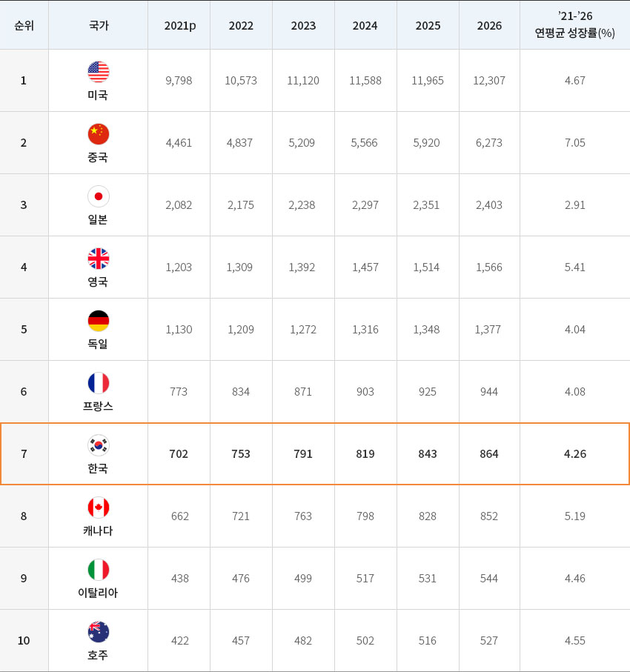Screen dimensions: 630x672
Task: Click the Canada flag icon
Action: click(x=98, y=508)
